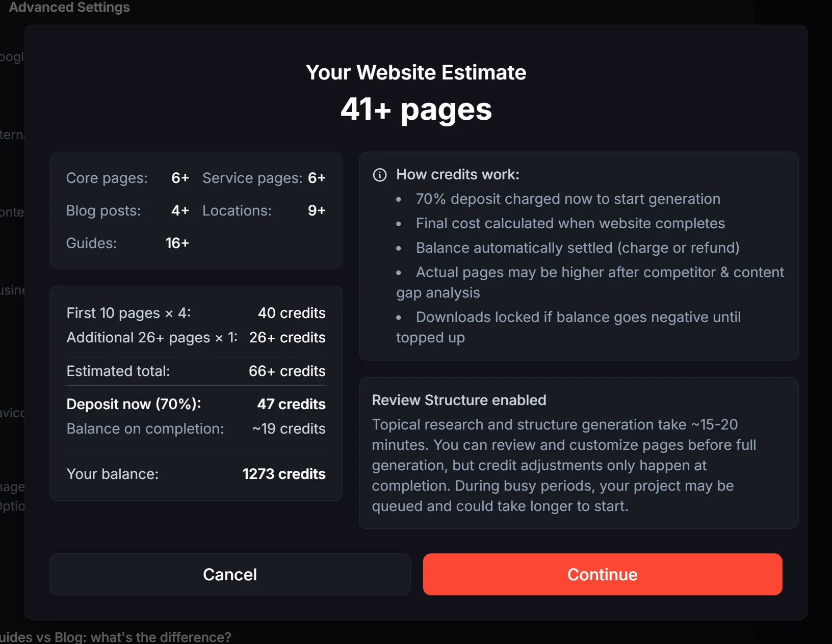Screen dimensions: 832x644
Task: Click 'Balance automatically settled' bullet
Action: click(578, 248)
